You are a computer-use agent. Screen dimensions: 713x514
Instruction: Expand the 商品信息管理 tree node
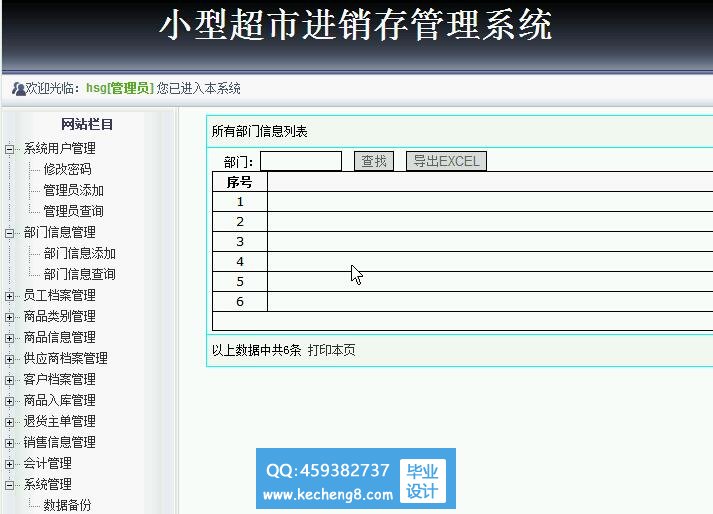[9, 338]
